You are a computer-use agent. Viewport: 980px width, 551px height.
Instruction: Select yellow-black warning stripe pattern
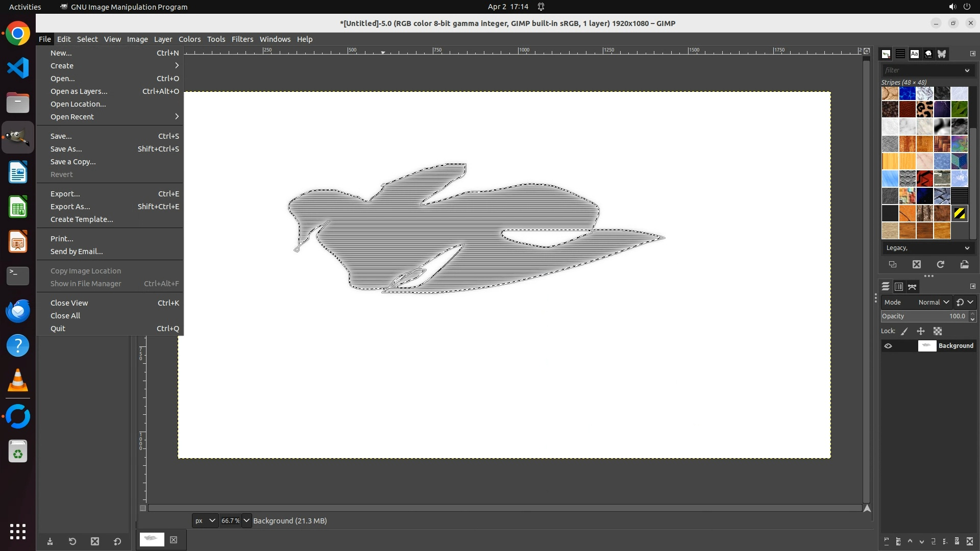(x=959, y=213)
